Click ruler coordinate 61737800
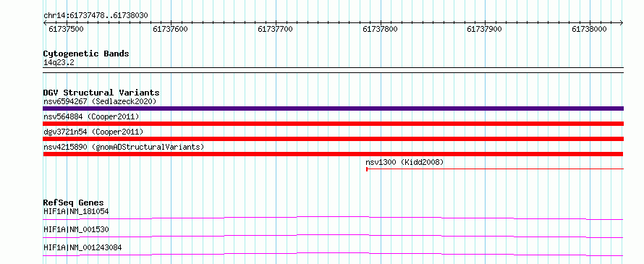Viewport: 644px width, 264px height. [x=381, y=29]
